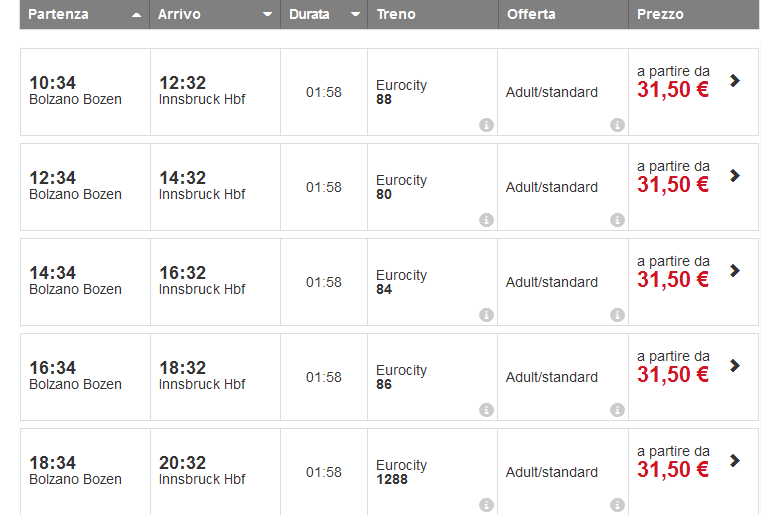Click the Prezzo column header
Screen dimensions: 767x515
[660, 15]
